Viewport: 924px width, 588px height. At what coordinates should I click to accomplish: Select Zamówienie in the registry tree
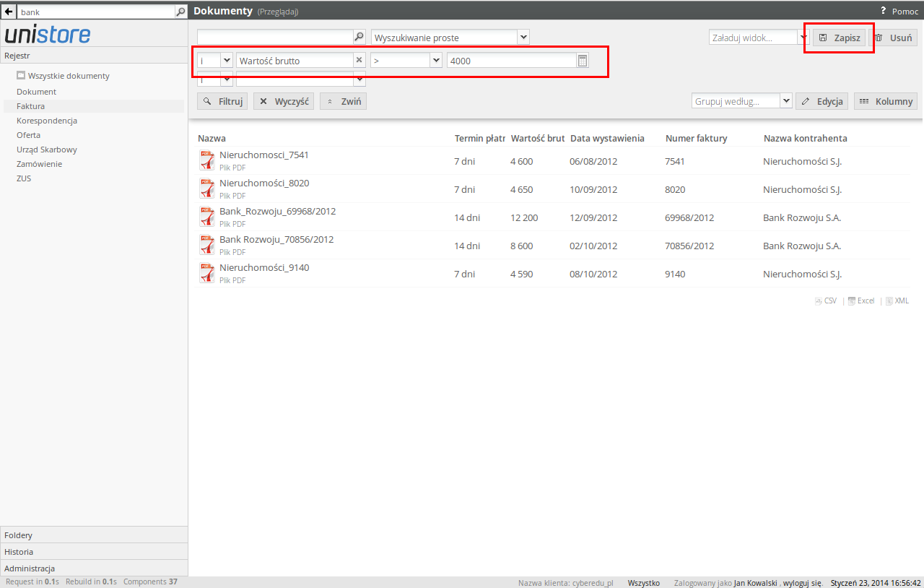(40, 164)
